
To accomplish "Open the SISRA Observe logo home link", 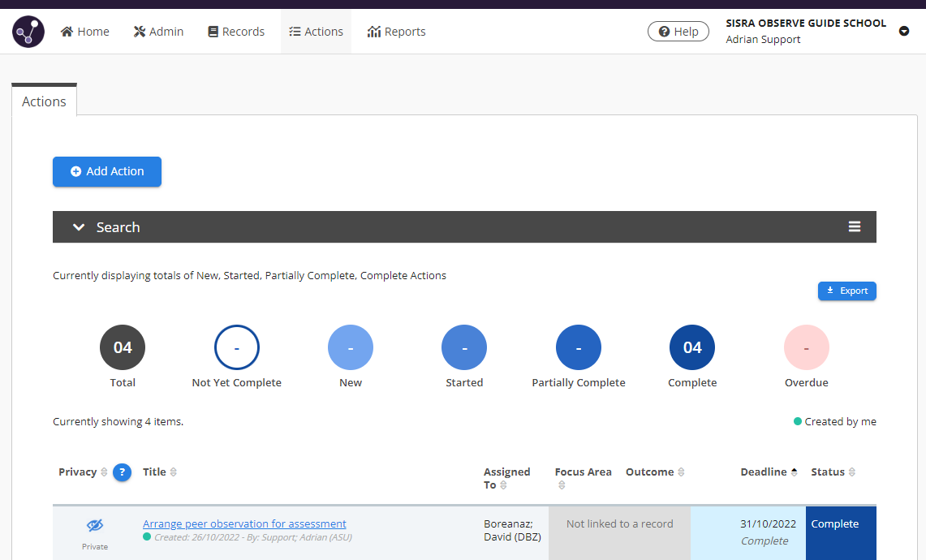I will tap(28, 31).
